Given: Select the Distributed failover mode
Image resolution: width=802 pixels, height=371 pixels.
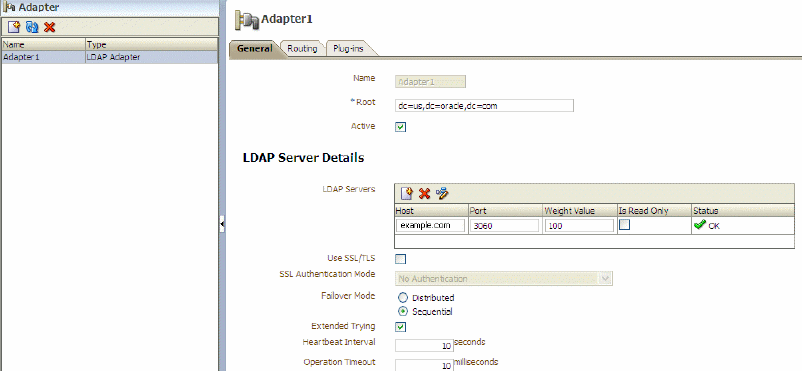Looking at the screenshot, I should pyautogui.click(x=403, y=297).
